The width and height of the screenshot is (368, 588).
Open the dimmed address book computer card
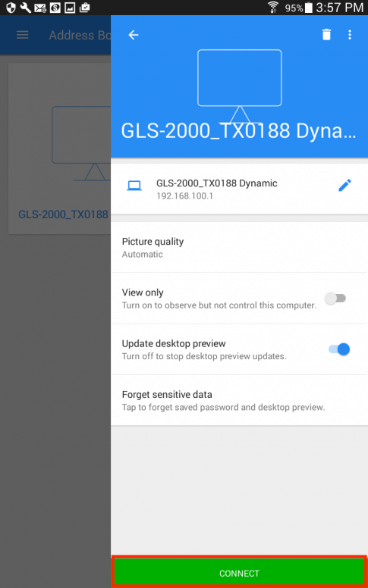60,149
